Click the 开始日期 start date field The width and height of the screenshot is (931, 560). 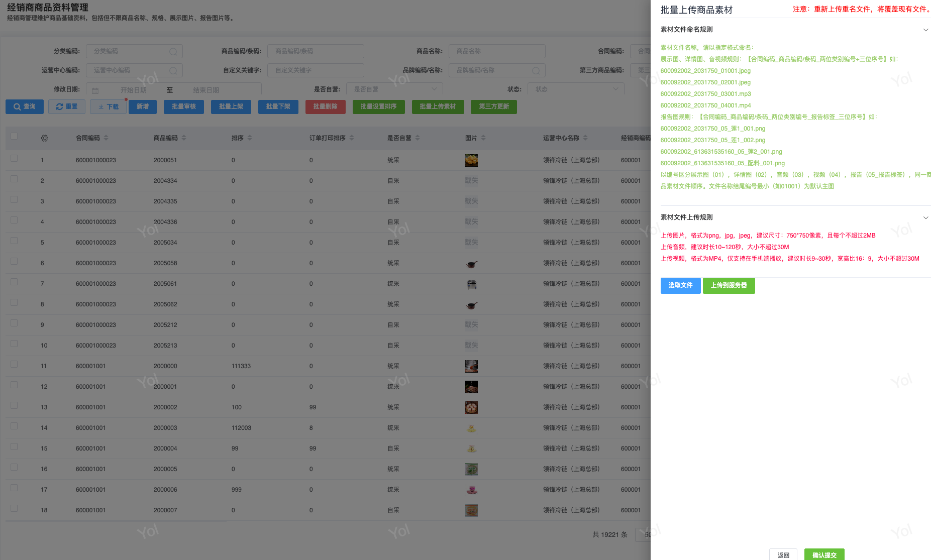pyautogui.click(x=134, y=90)
